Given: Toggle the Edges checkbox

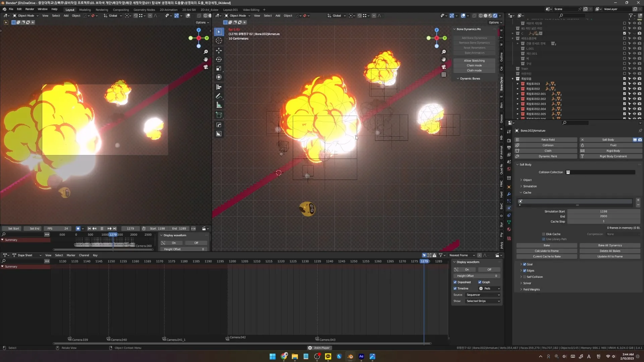Looking at the screenshot, I should pyautogui.click(x=525, y=270).
